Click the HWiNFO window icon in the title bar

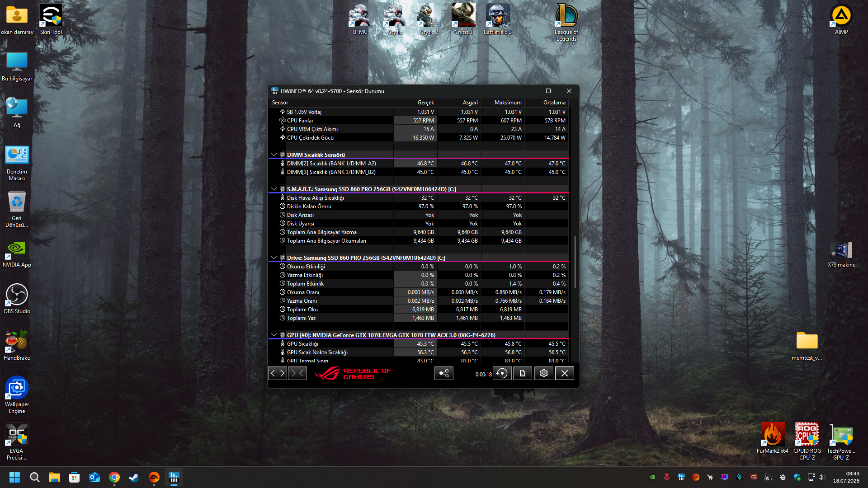[x=274, y=91]
